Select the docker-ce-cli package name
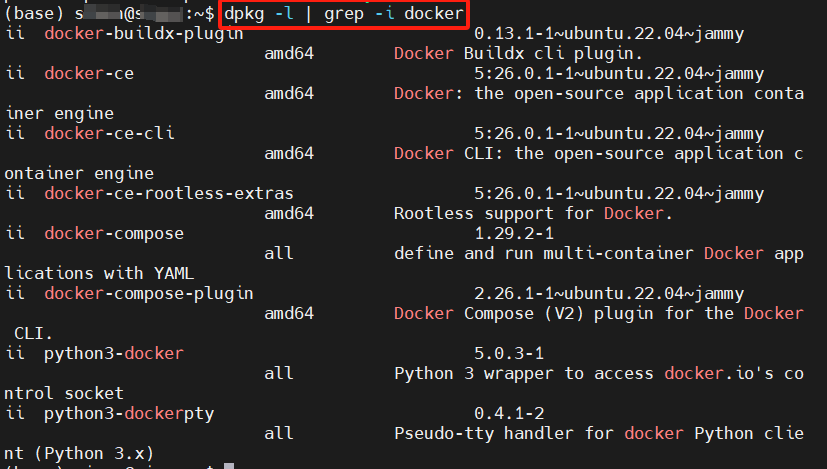 (x=109, y=133)
